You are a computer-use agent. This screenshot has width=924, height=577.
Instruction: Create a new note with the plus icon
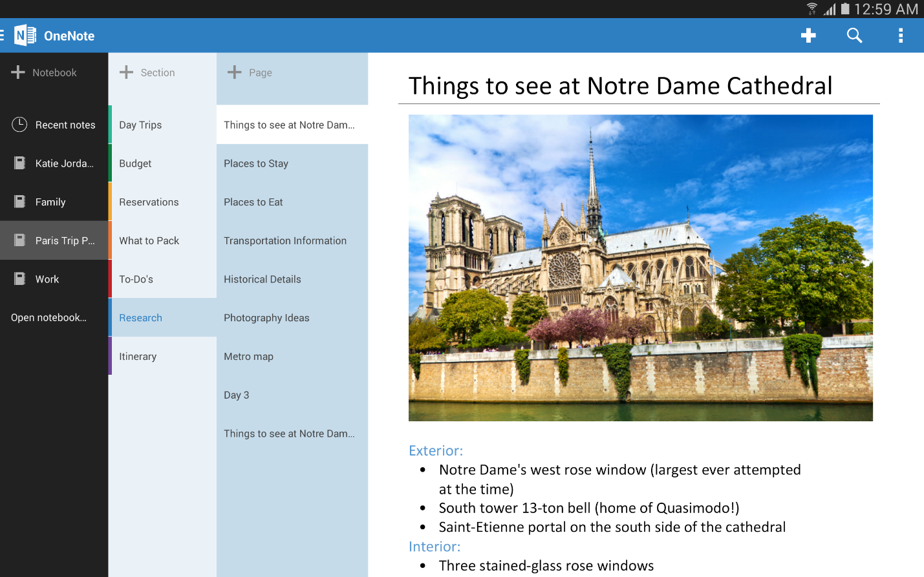[808, 36]
